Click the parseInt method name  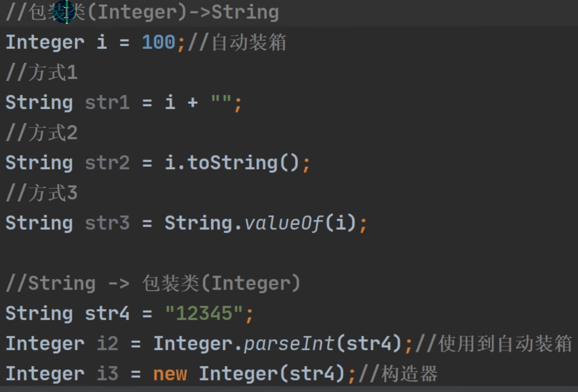289,344
